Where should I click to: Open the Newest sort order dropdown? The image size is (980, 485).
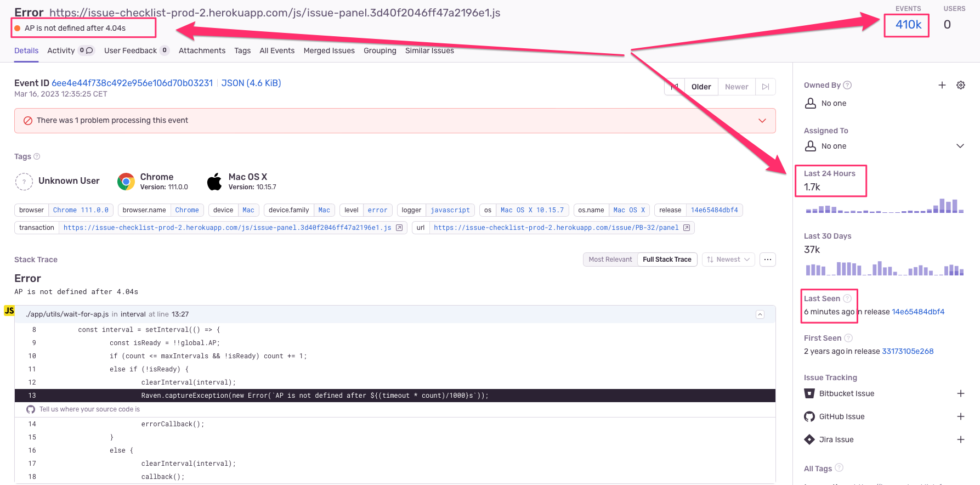728,260
